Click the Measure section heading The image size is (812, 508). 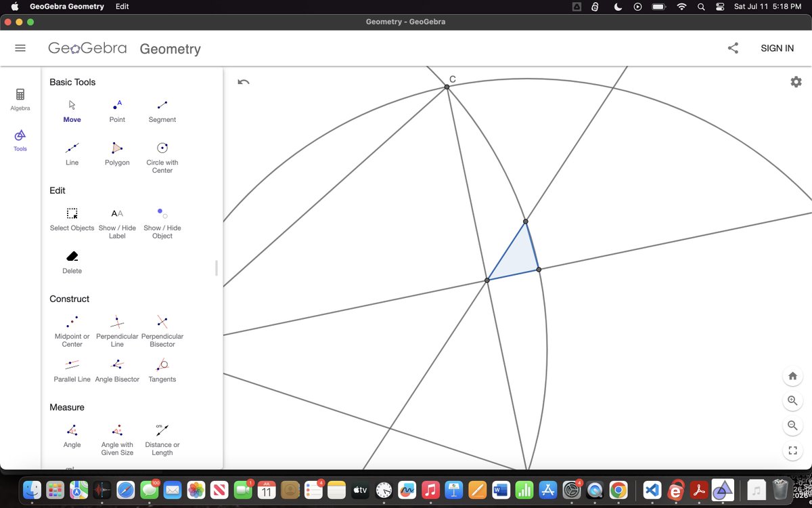(x=67, y=407)
